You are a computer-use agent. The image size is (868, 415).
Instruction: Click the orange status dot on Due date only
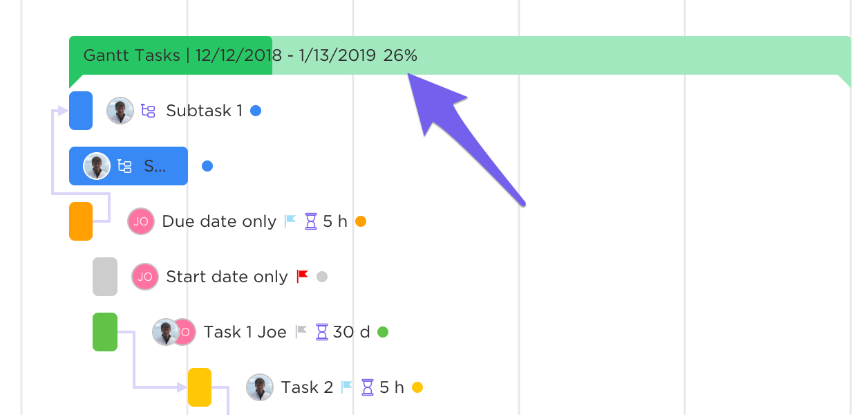[360, 221]
